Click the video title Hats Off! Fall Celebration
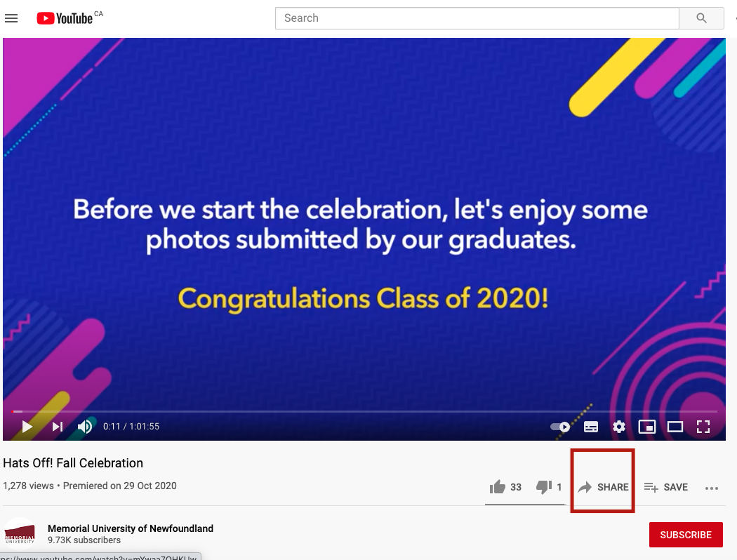737x560 pixels. [73, 463]
